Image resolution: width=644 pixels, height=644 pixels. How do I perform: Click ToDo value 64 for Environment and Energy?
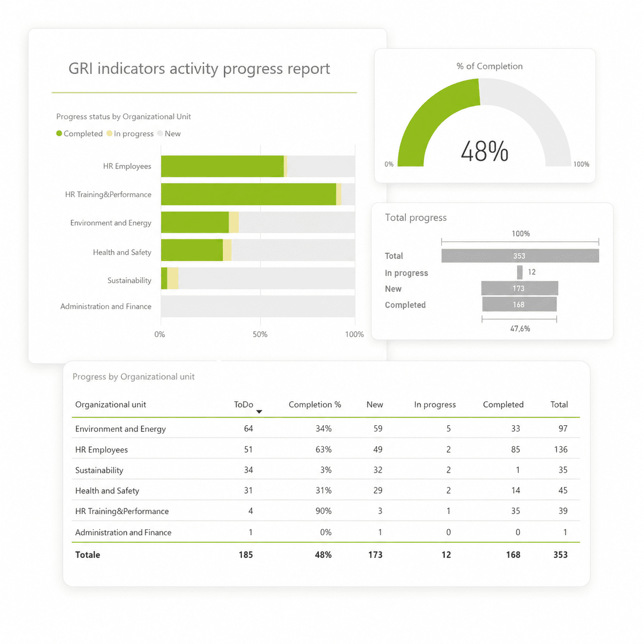tap(249, 428)
